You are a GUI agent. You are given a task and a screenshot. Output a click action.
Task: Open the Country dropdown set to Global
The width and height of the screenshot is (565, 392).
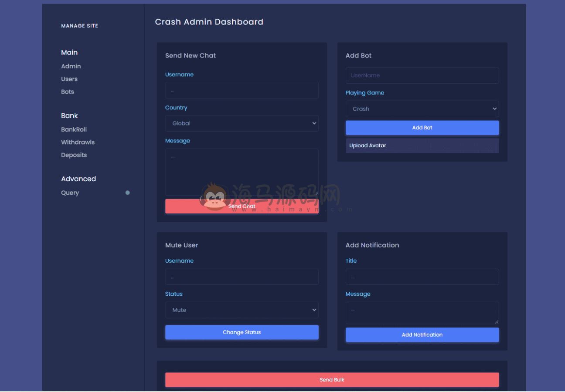(242, 123)
